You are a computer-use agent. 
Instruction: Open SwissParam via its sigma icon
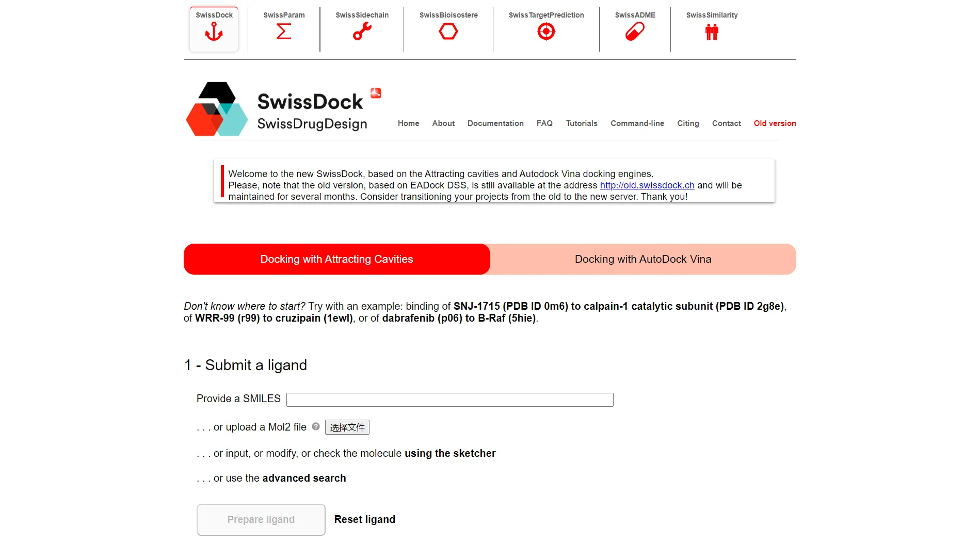click(x=283, y=31)
